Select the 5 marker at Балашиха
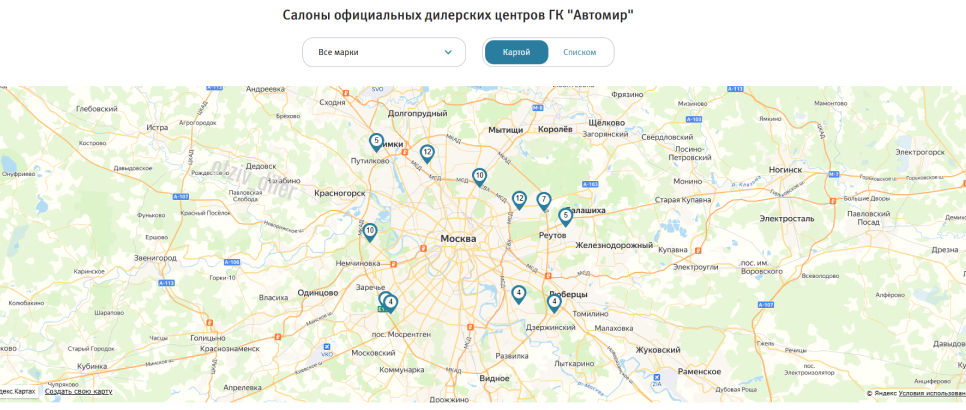This screenshot has width=966, height=410. 566,217
